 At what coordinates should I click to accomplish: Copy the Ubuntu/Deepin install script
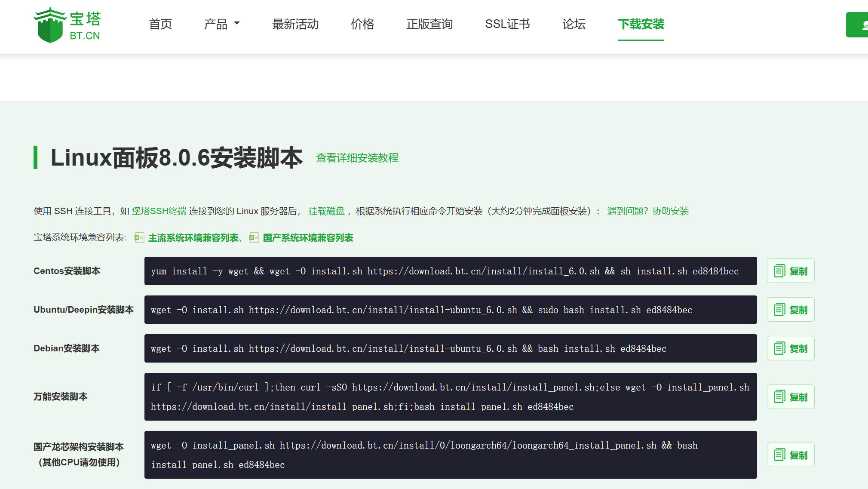tap(790, 310)
